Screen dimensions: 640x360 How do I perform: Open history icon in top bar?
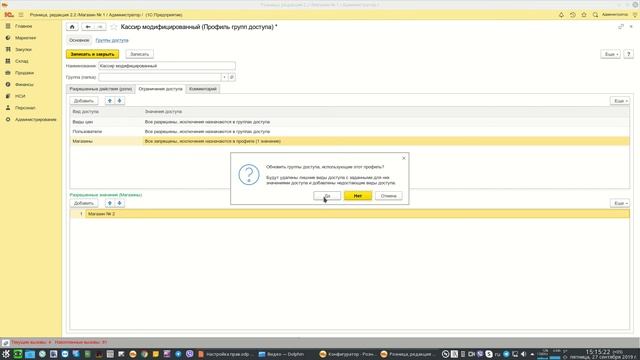pyautogui.click(x=573, y=15)
